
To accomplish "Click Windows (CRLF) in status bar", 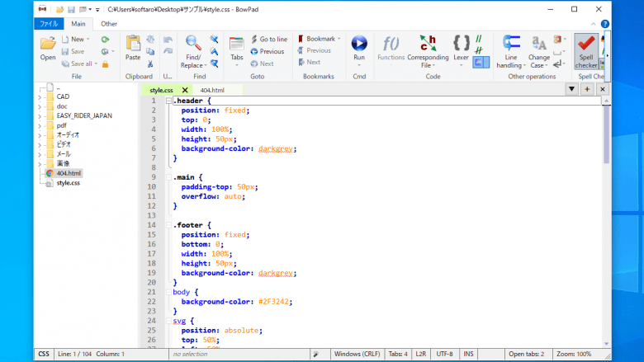I will [x=357, y=354].
